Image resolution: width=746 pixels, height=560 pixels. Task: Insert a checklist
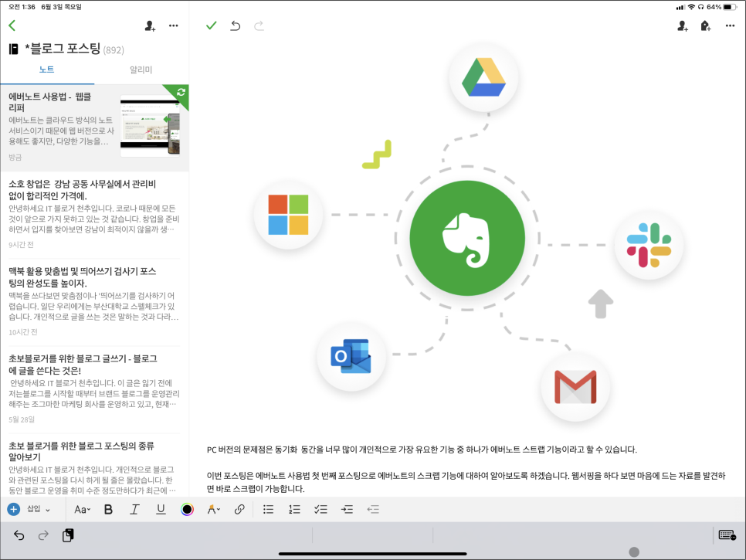[x=320, y=510]
